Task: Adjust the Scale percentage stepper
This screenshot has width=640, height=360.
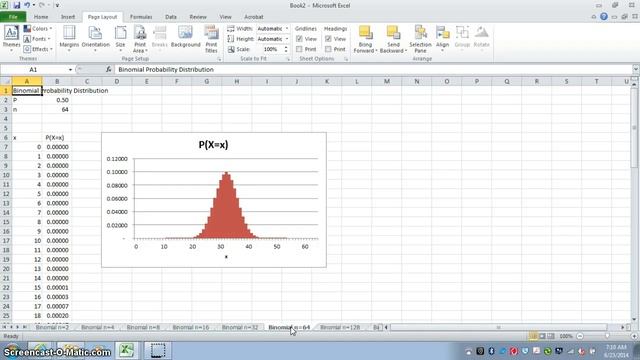Action: [286, 49]
